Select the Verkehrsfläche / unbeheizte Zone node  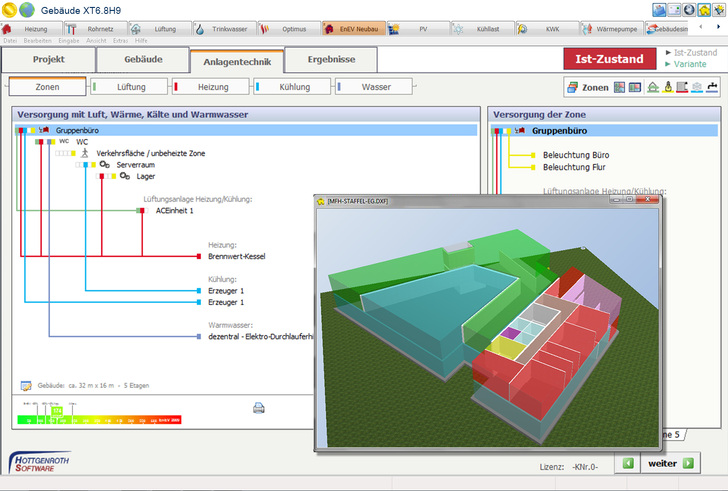tap(150, 152)
